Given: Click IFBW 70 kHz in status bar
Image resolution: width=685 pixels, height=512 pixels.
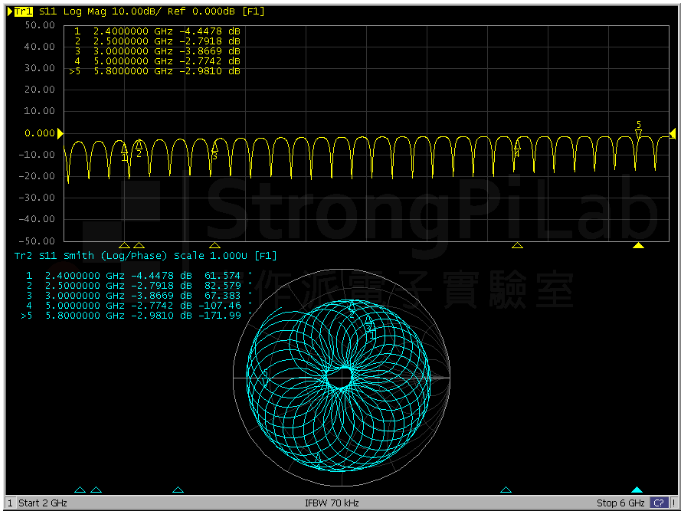Looking at the screenshot, I should pos(332,503).
